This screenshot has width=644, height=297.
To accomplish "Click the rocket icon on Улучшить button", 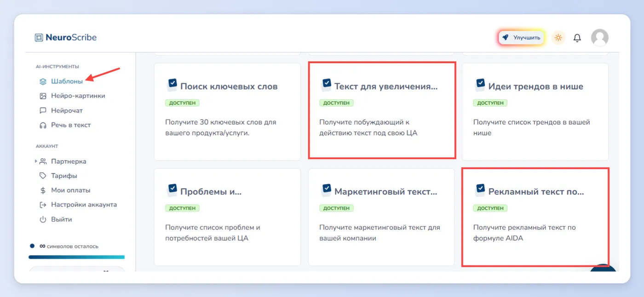I will click(x=506, y=38).
